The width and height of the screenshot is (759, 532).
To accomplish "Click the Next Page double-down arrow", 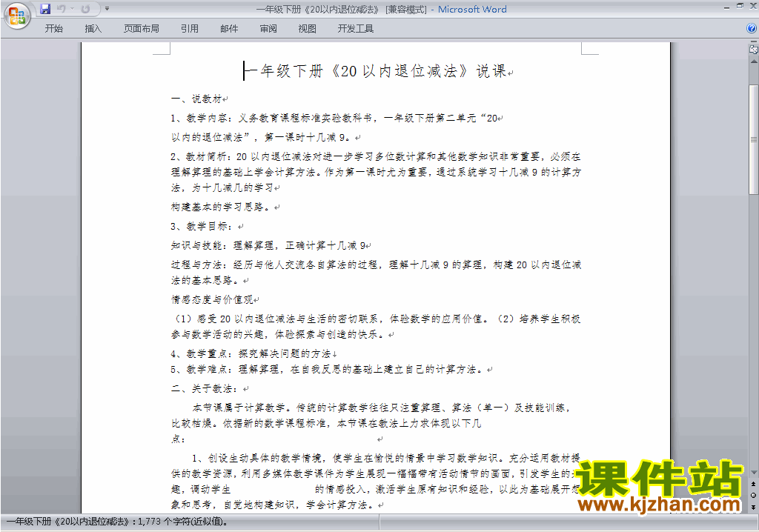I will [753, 507].
